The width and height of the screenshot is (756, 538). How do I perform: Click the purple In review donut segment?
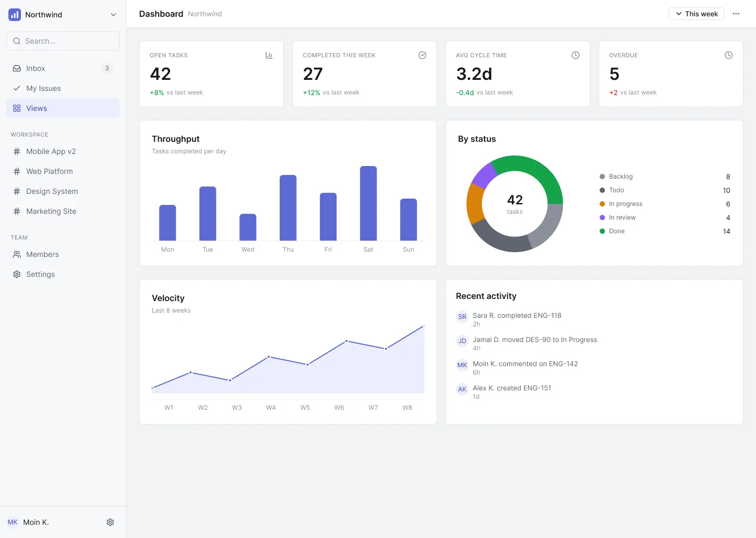pyautogui.click(x=485, y=175)
